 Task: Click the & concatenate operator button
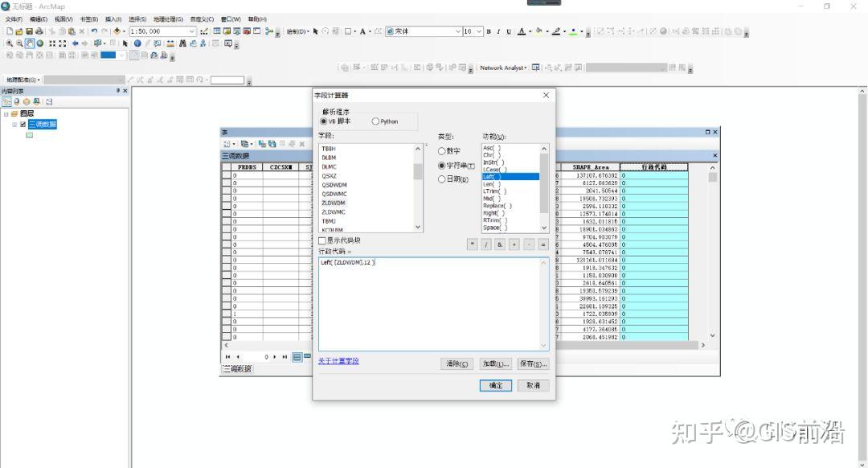click(500, 244)
